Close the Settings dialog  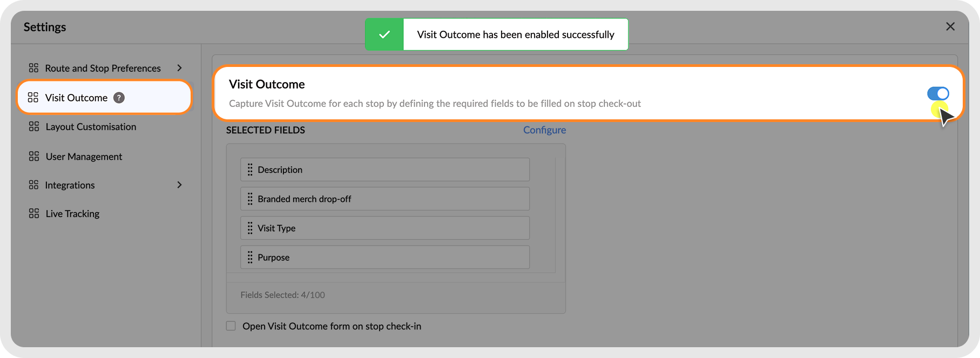[950, 26]
